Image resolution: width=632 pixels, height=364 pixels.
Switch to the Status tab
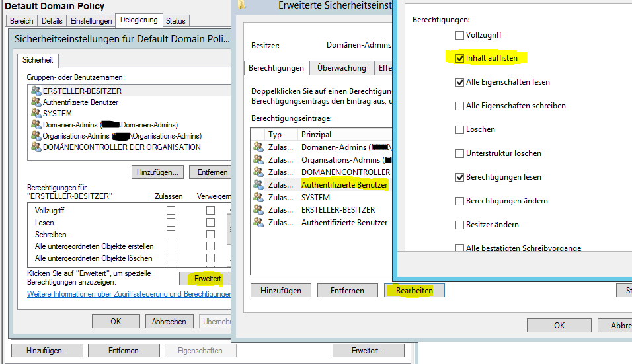click(176, 21)
